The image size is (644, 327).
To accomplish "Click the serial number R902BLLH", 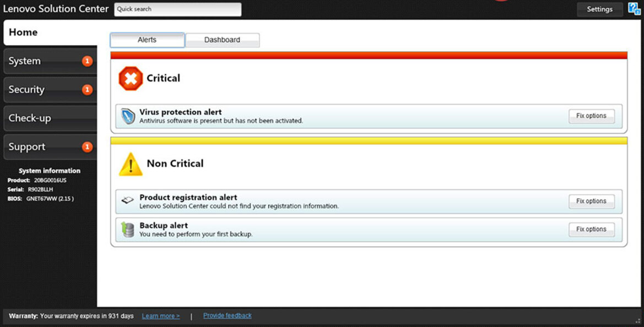I will 40,189.
